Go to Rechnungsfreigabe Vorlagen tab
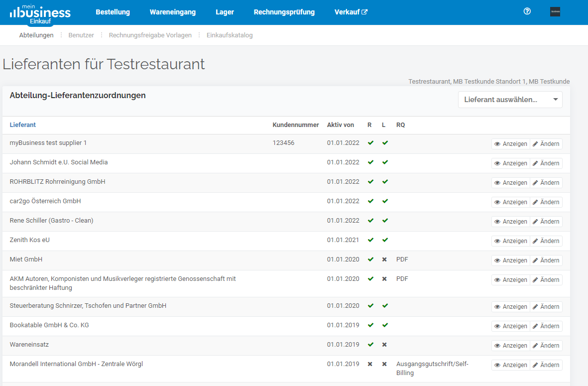The width and height of the screenshot is (588, 386). [x=150, y=35]
